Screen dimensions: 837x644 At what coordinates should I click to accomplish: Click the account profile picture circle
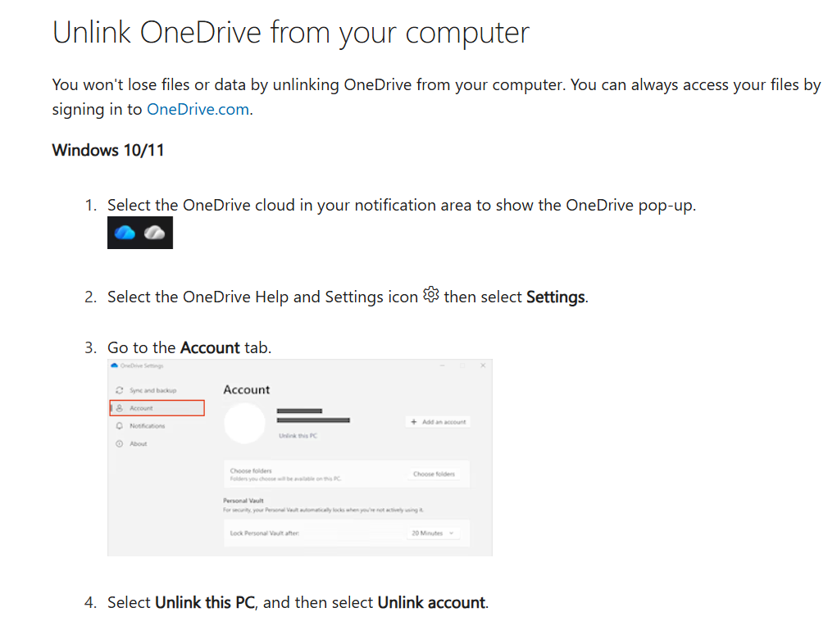pyautogui.click(x=244, y=423)
